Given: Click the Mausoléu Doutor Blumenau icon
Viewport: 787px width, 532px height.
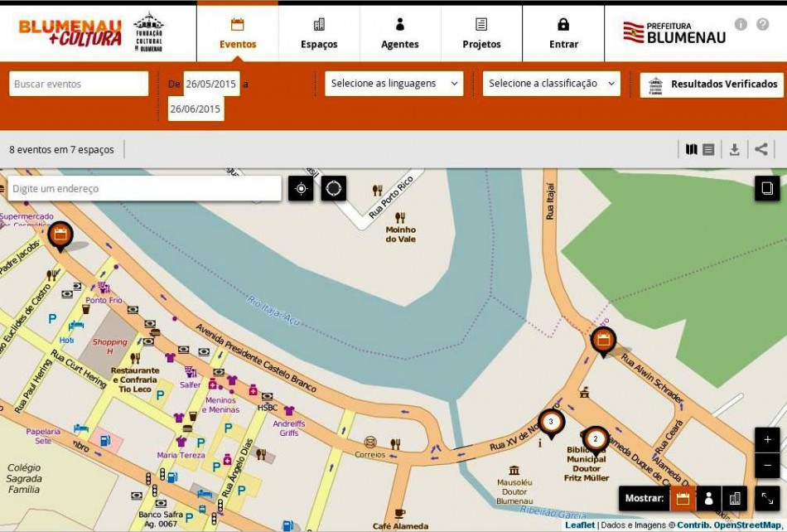Looking at the screenshot, I should [514, 471].
